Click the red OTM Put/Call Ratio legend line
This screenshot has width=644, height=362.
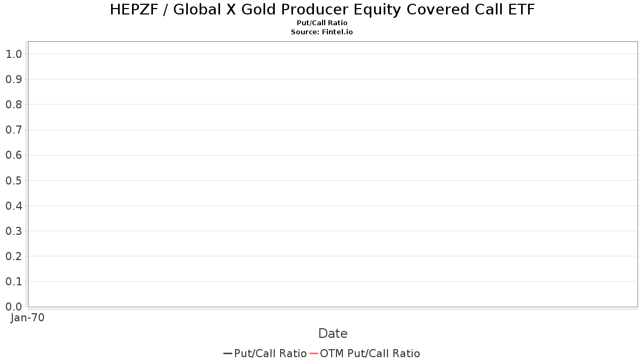click(313, 353)
